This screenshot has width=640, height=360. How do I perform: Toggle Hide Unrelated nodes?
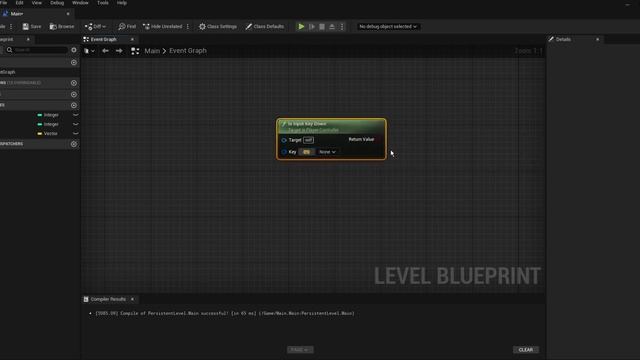pos(162,27)
